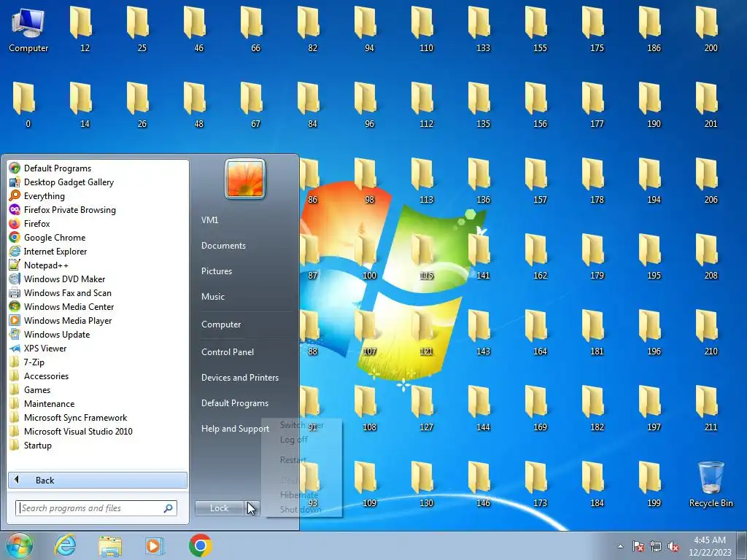Click the search magnifier icon
This screenshot has width=747, height=560.
(169, 508)
